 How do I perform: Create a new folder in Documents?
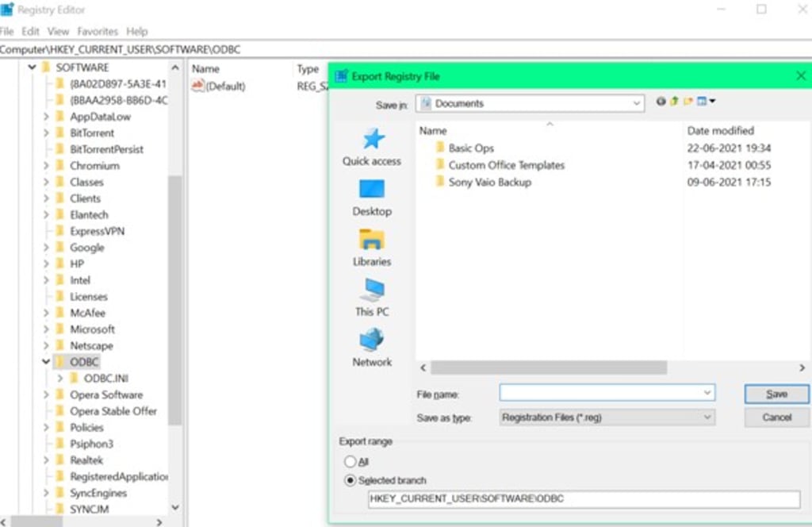coord(688,102)
